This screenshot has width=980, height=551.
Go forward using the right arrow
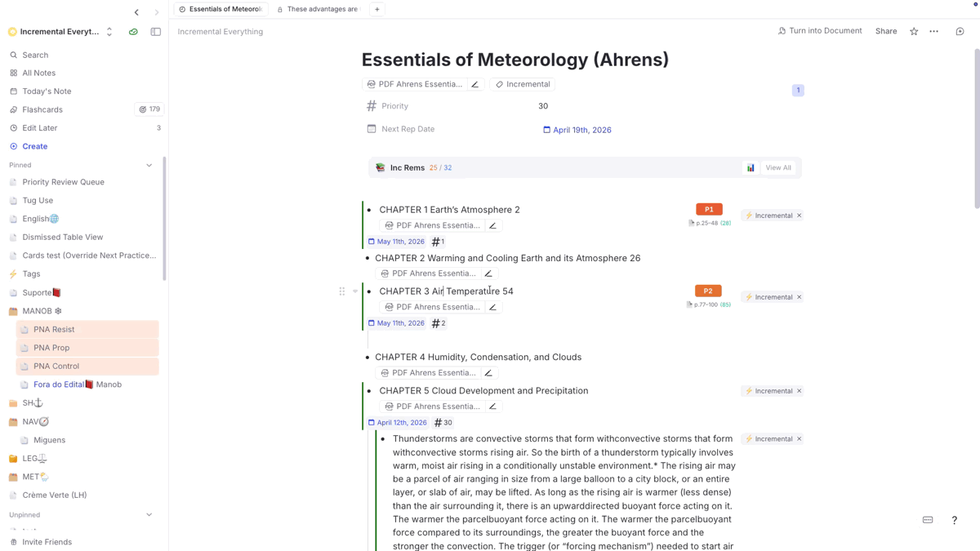click(157, 12)
